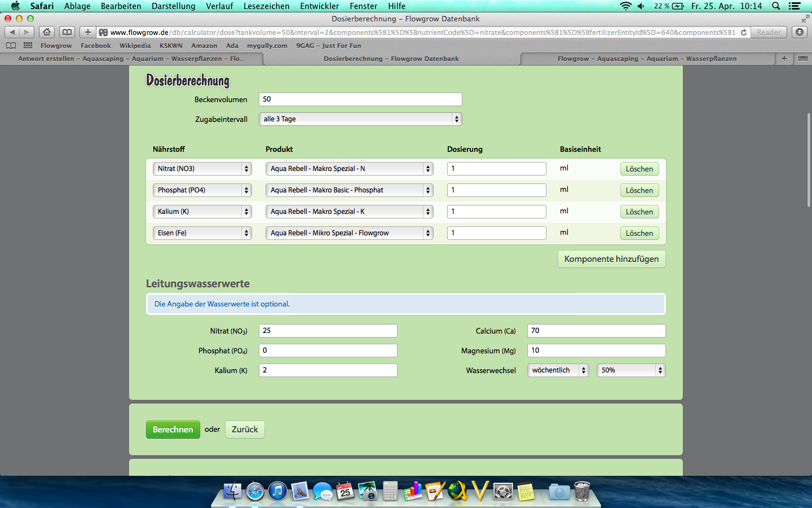Open the Trash in the Dock
812x508 pixels.
click(582, 491)
